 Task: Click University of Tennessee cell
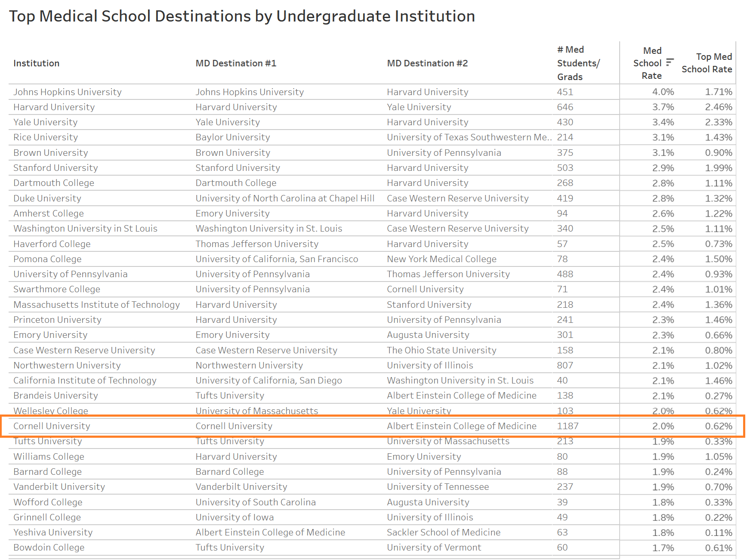(438, 487)
